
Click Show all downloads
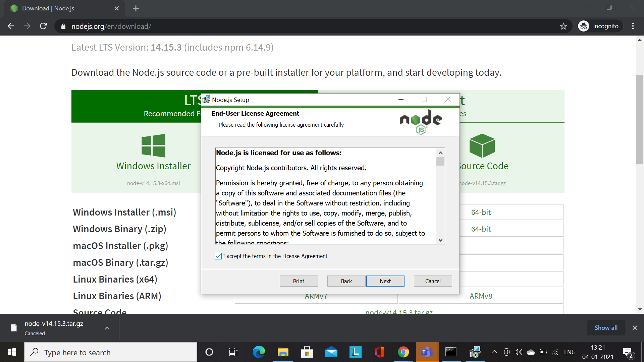pos(606,328)
